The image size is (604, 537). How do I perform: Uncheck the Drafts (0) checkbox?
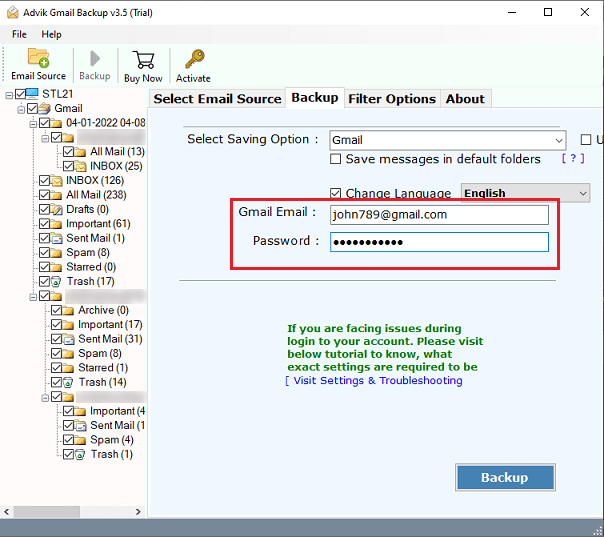point(44,209)
